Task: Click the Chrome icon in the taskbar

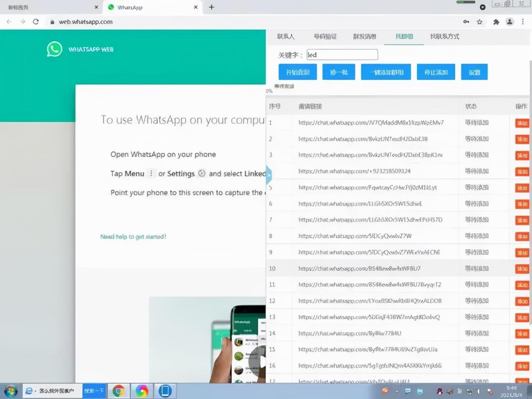Action: (118, 391)
